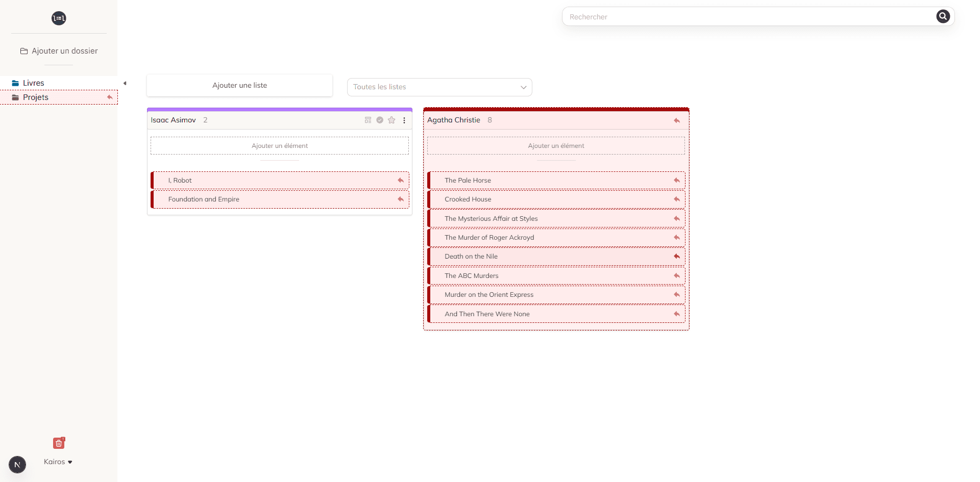Screen dimensions: 980x482
Task: Click the 'Foundation and Empire' item text
Action: (x=204, y=199)
